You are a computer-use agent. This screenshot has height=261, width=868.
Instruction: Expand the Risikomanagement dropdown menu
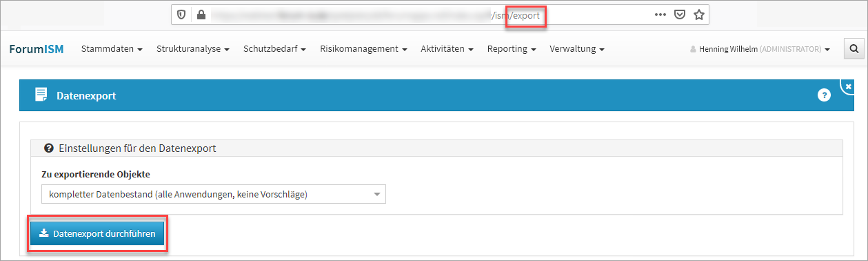pos(363,49)
